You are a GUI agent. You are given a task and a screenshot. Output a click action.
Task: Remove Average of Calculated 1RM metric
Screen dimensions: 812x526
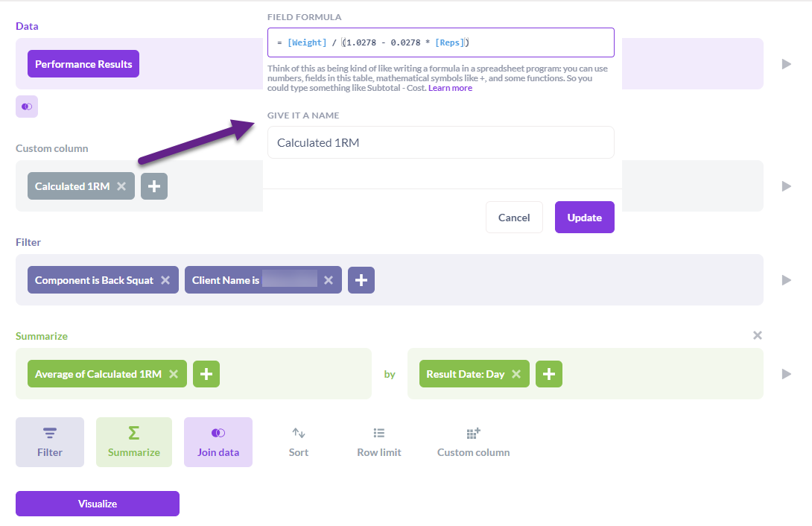174,374
